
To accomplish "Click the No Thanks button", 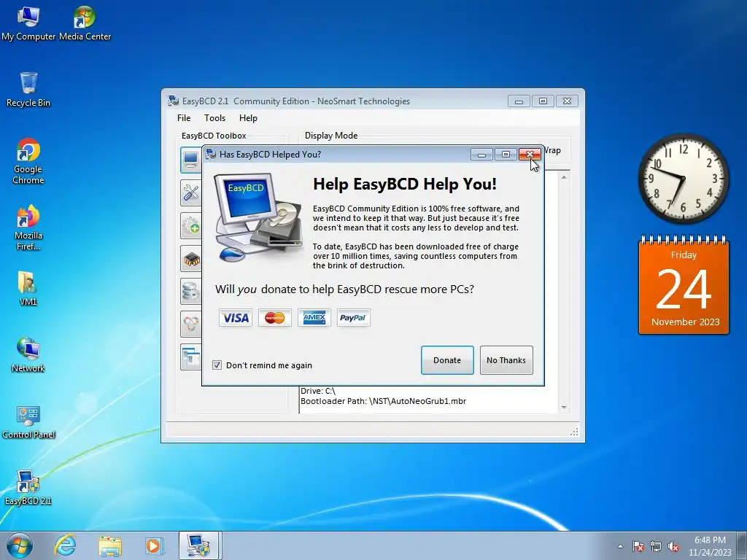I will tap(506, 360).
